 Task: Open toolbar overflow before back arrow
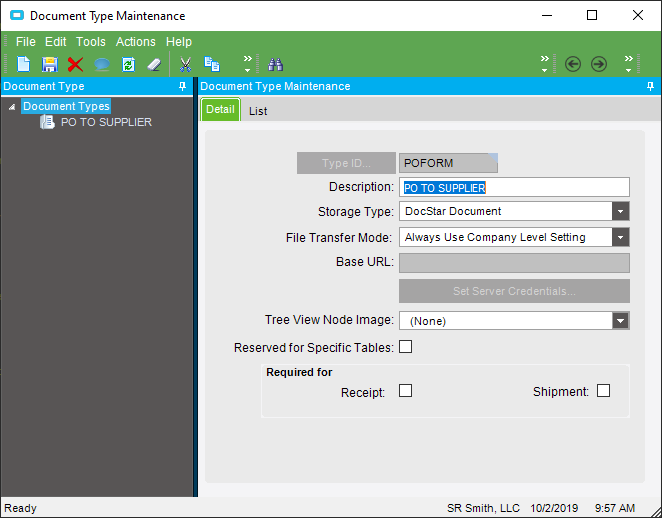pos(545,64)
